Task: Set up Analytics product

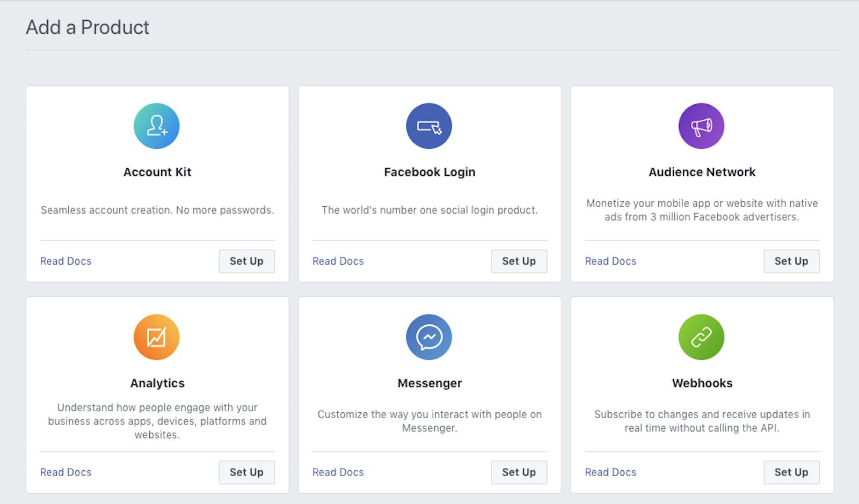Action: pos(246,472)
